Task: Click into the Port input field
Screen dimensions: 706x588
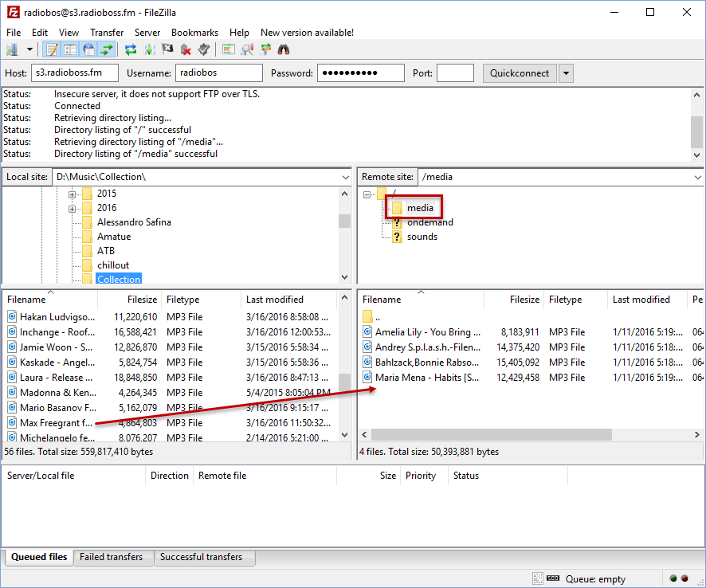Action: tap(455, 73)
